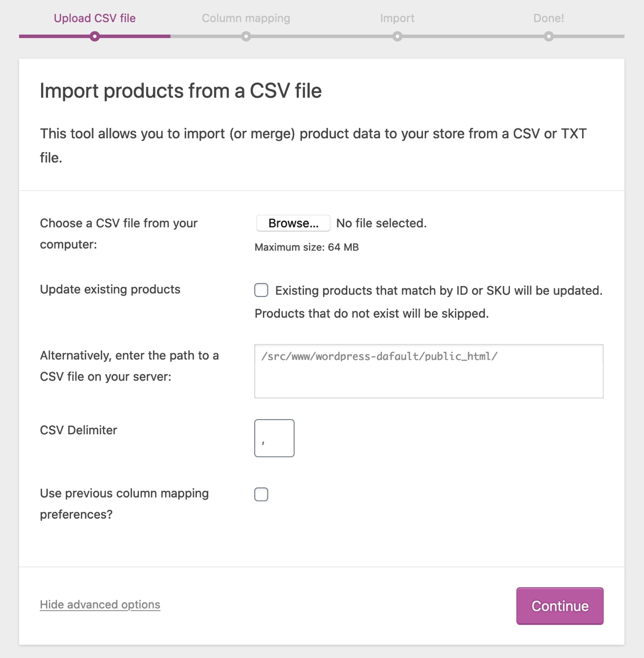Click the Continue button
The width and height of the screenshot is (644, 658).
click(x=559, y=606)
